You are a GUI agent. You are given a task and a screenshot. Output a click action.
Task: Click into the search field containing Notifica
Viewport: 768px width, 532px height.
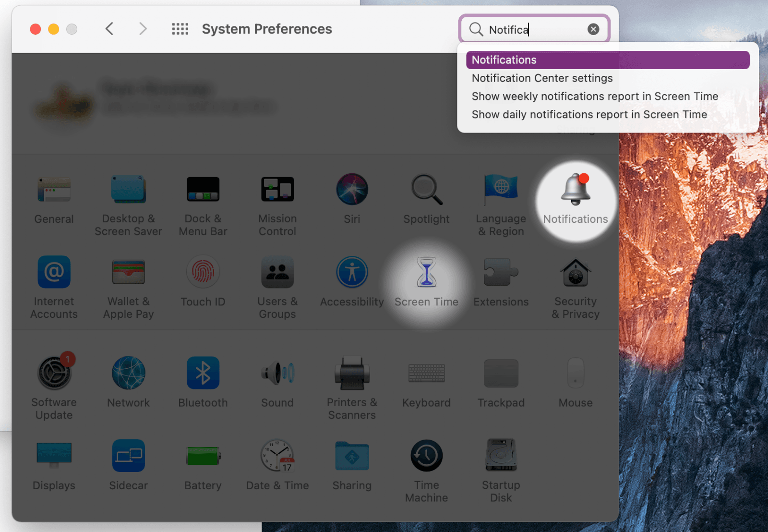tap(534, 29)
